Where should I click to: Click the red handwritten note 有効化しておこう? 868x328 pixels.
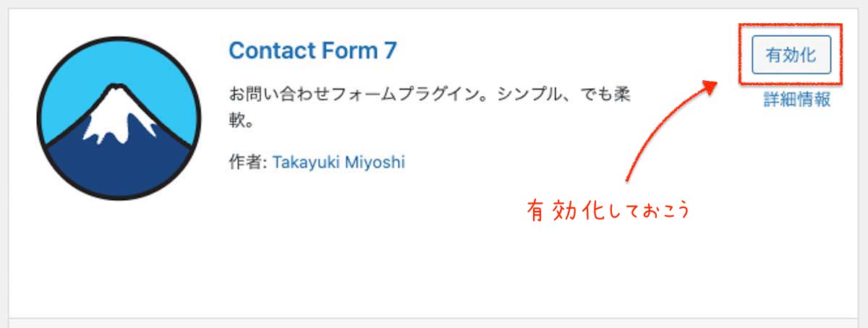pos(608,212)
